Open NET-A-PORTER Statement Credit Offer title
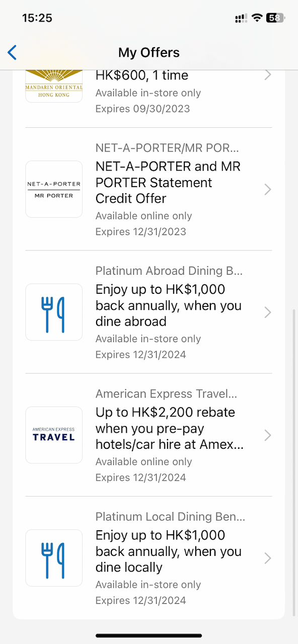This screenshot has width=298, height=644. 168,182
